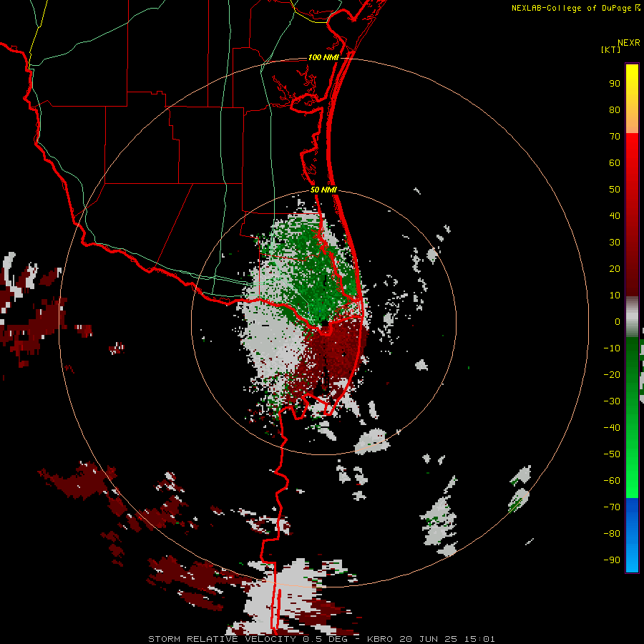Select the -10 scale value

tap(612, 348)
